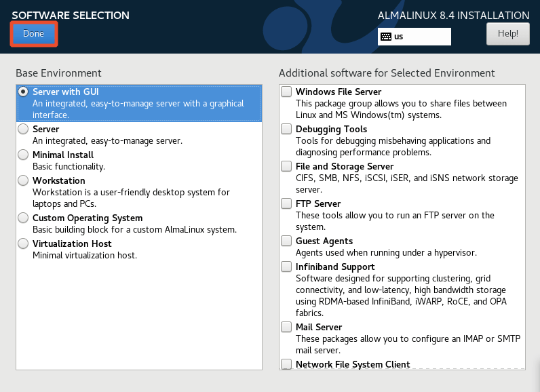540x392 pixels.
Task: Tick the FTP Server checkbox
Action: (x=287, y=203)
